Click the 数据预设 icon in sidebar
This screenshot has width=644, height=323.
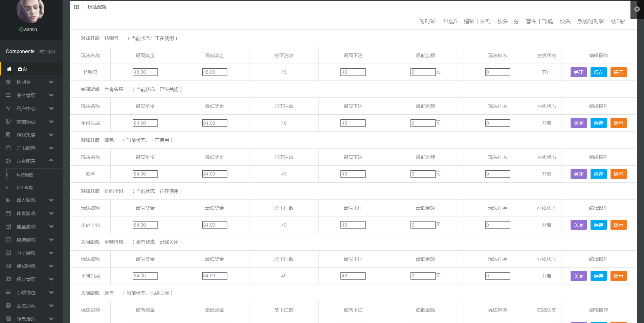(x=8, y=122)
